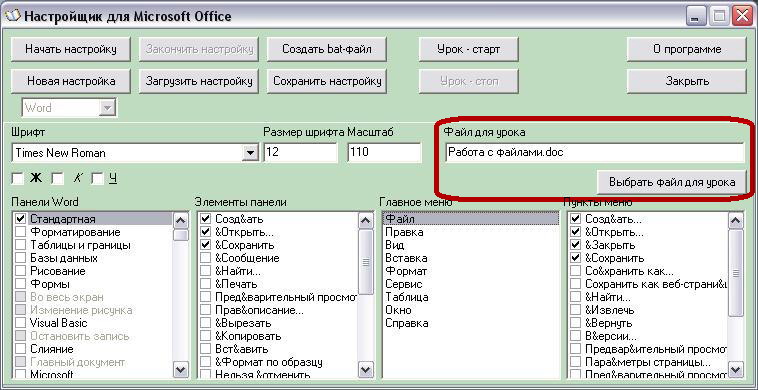The image size is (758, 390).
Task: Uncheck &Закрыть in Пункты меню
Action: [575, 245]
